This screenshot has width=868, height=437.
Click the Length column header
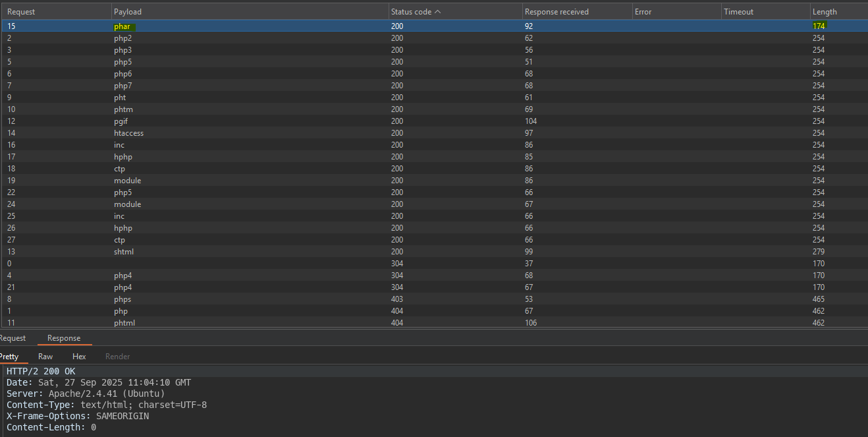pyautogui.click(x=825, y=12)
